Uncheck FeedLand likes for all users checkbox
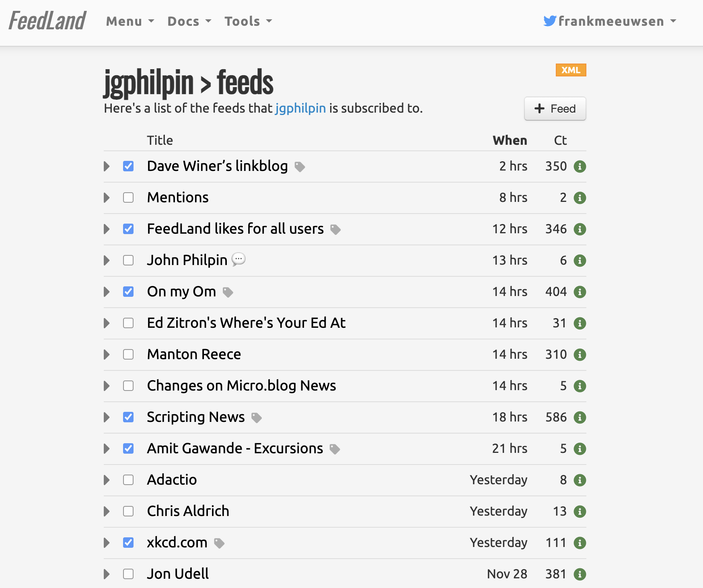Screen dimensions: 703x588 [x=128, y=229]
